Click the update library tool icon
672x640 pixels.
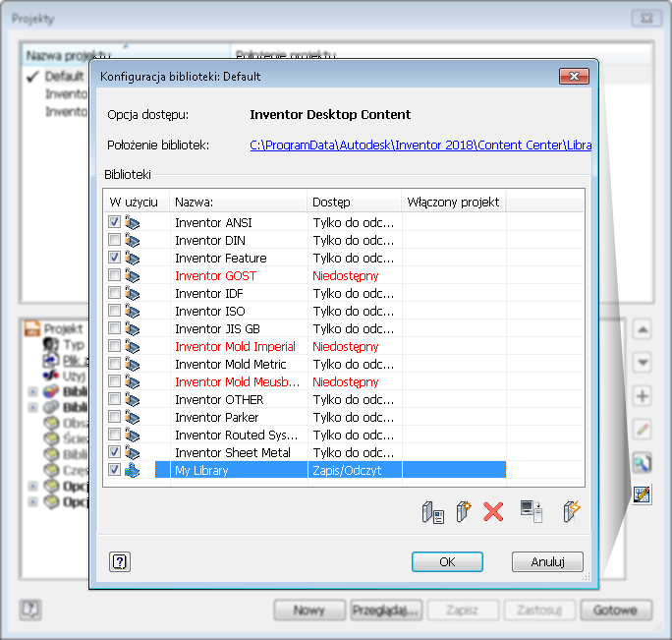click(572, 511)
